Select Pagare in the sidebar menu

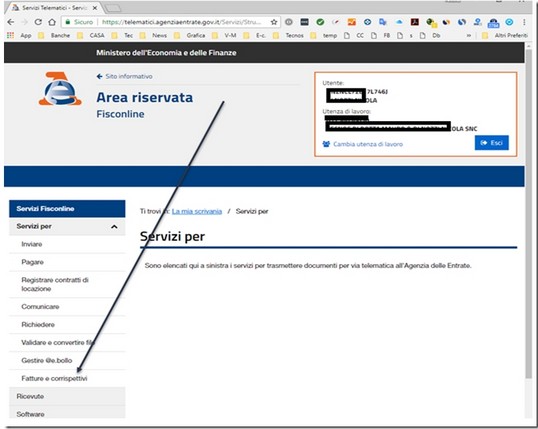[32, 262]
